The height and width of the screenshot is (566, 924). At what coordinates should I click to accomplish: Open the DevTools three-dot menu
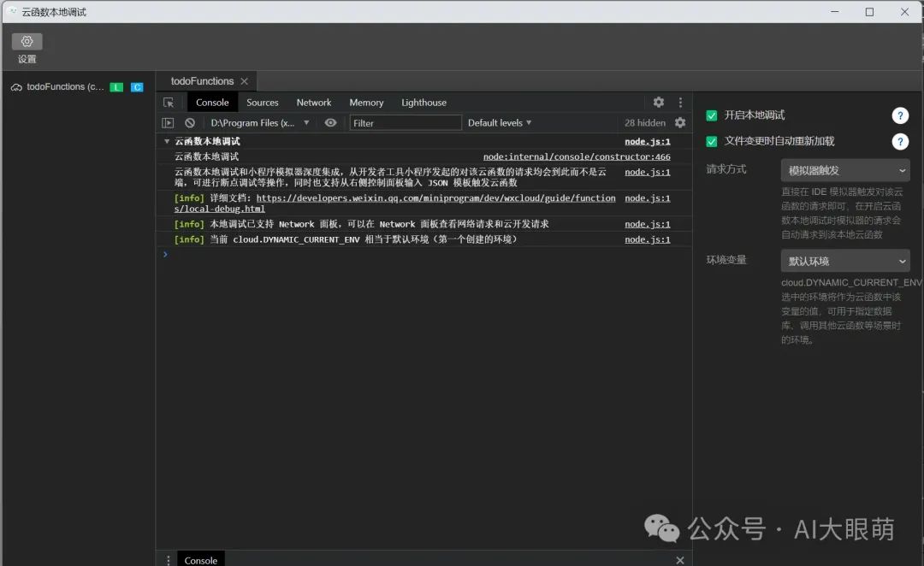click(681, 103)
